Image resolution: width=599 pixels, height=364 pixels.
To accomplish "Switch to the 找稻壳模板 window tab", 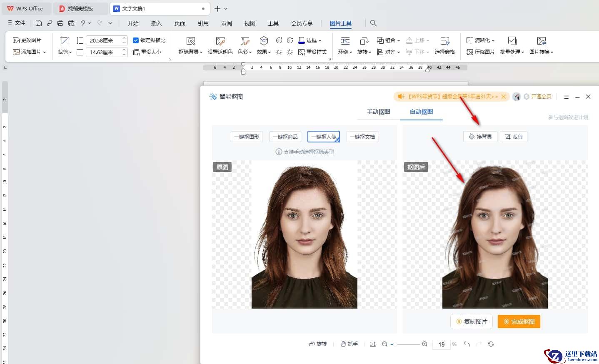I will 80,8.
